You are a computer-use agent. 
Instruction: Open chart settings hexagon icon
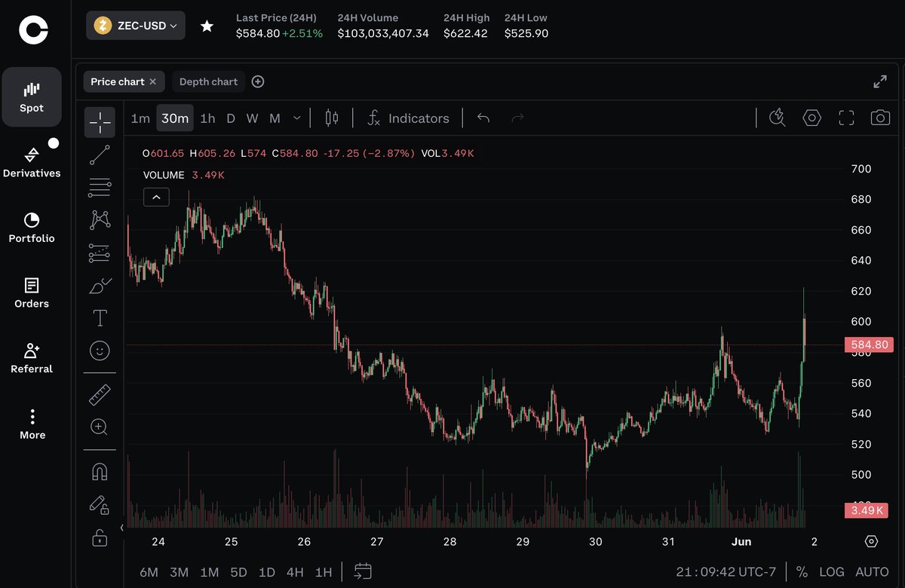point(811,118)
